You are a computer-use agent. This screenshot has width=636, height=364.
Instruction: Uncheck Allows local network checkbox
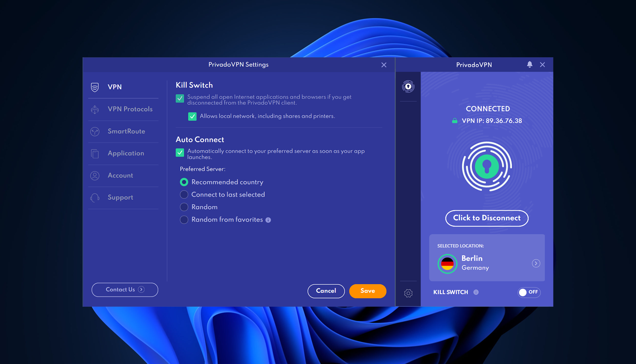(192, 116)
